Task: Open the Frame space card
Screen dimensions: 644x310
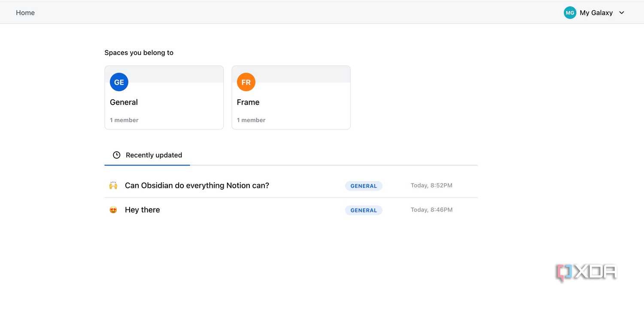Action: (x=291, y=98)
